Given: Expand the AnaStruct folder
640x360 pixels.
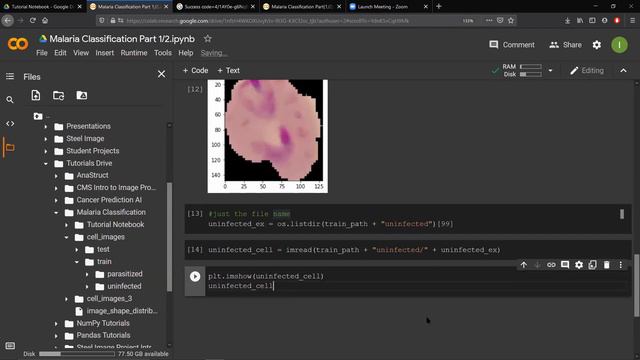Looking at the screenshot, I should click(x=56, y=176).
